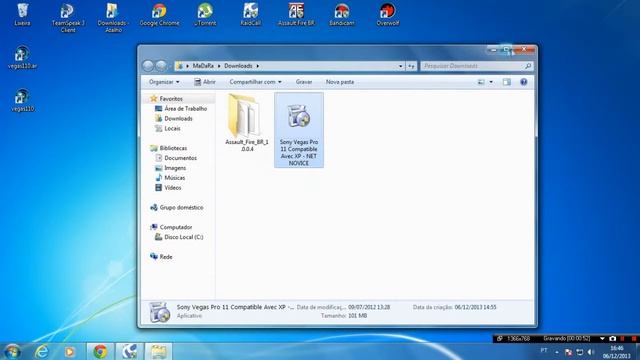Select Computador in the navigation pane
Image resolution: width=640 pixels, height=360 pixels.
click(x=176, y=227)
